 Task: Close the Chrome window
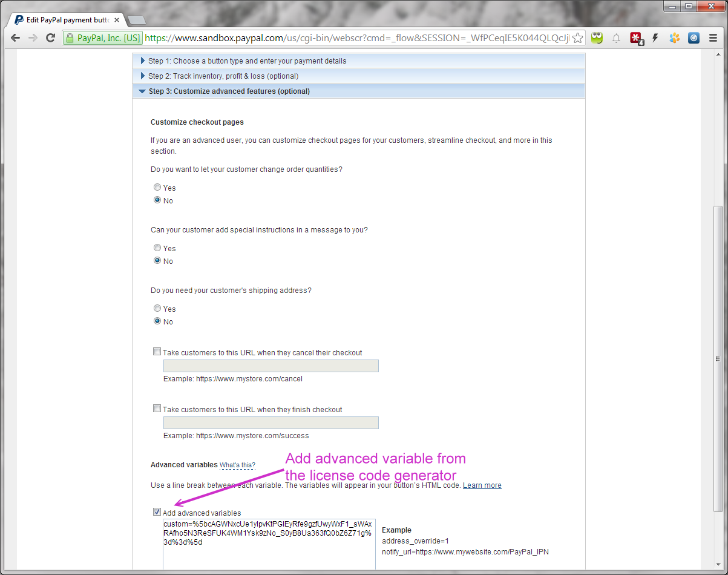[x=710, y=5]
